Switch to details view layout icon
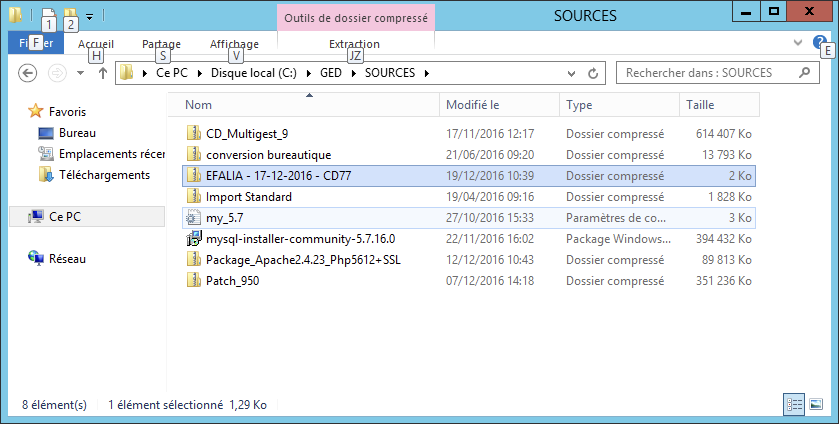The height and width of the screenshot is (424, 839). [795, 405]
